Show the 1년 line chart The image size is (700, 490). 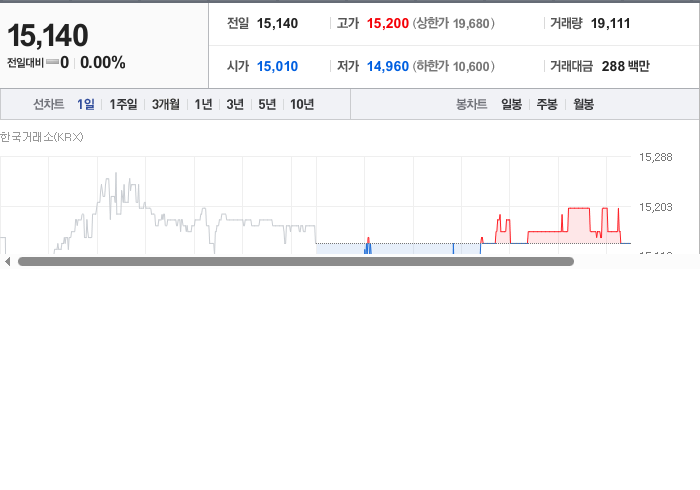tap(203, 104)
